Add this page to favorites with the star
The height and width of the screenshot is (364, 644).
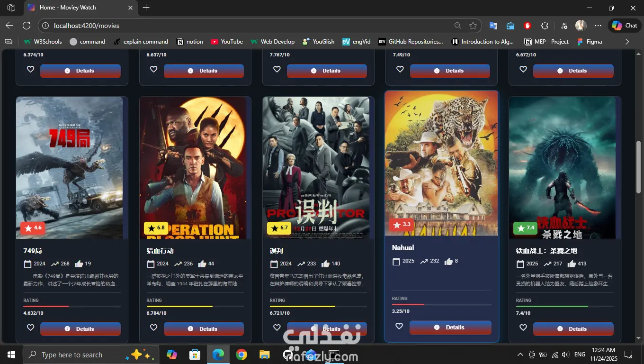473,26
